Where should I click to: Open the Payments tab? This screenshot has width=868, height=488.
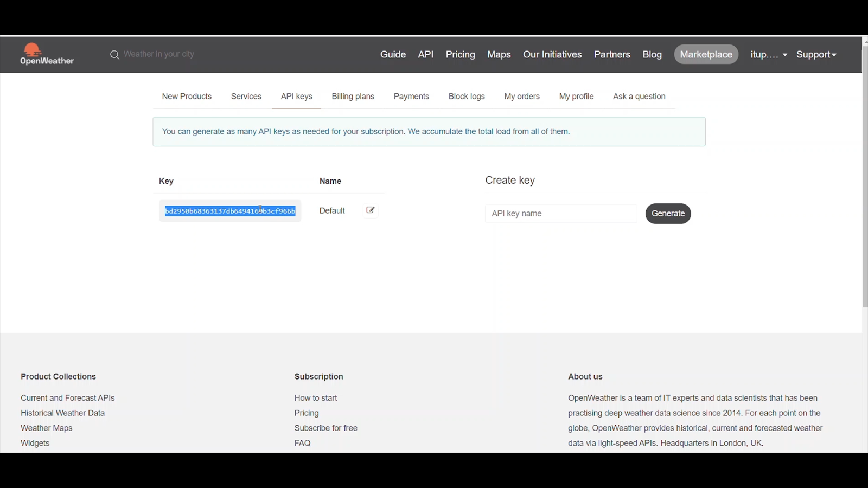click(411, 97)
